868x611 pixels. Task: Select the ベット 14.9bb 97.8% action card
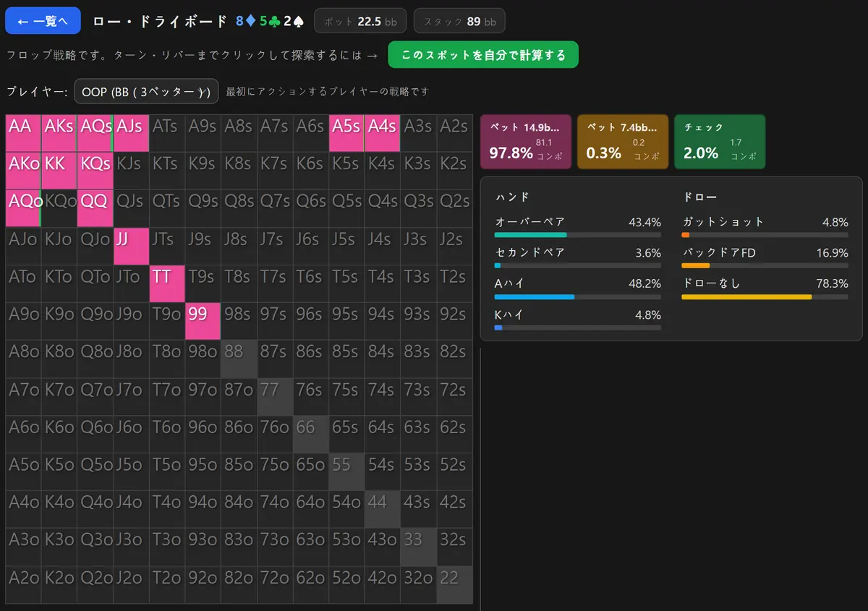[526, 142]
